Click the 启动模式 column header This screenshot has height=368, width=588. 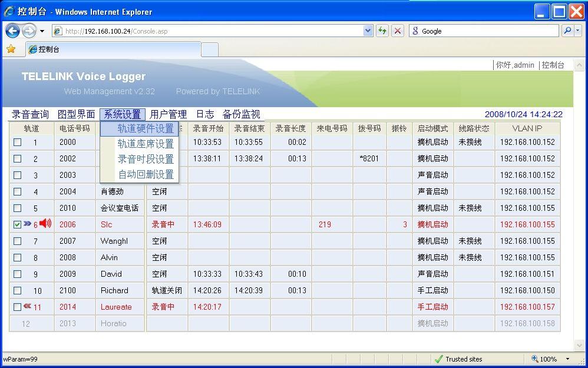[x=432, y=128]
